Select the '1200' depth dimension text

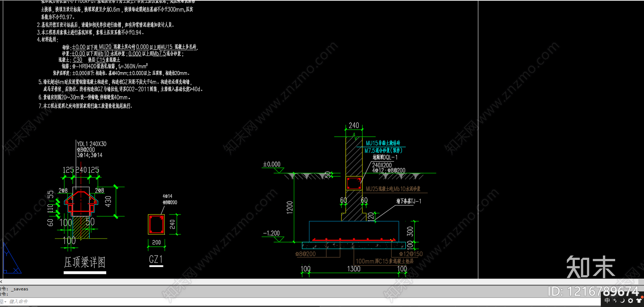tap(290, 207)
